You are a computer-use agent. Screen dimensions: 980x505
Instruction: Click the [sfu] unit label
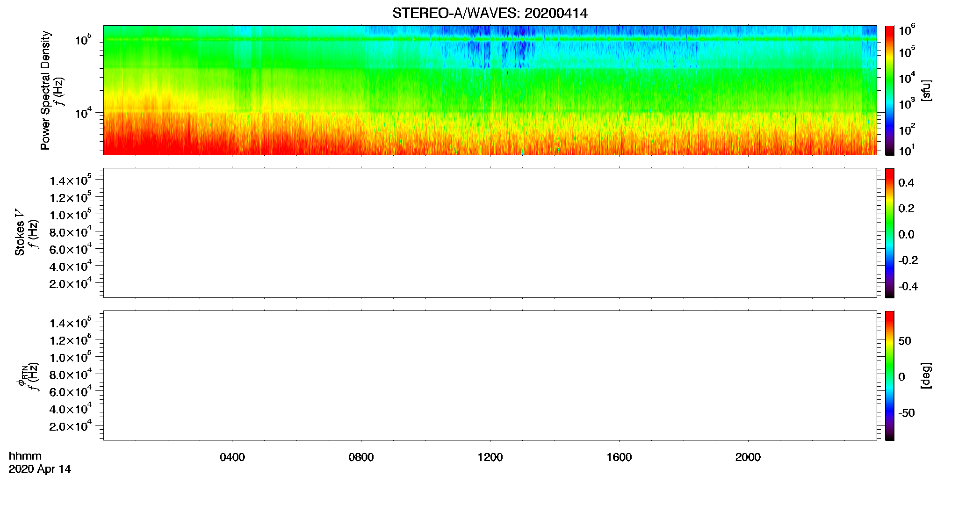pos(926,90)
